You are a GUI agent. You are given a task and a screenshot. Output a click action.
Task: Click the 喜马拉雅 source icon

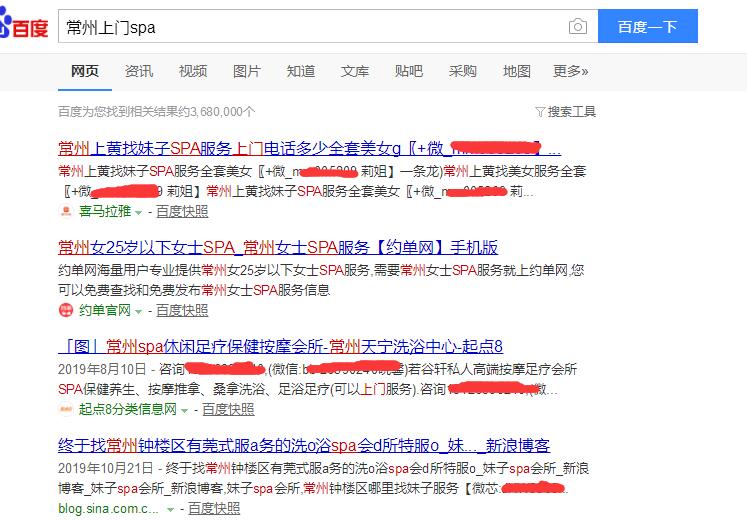tap(66, 211)
